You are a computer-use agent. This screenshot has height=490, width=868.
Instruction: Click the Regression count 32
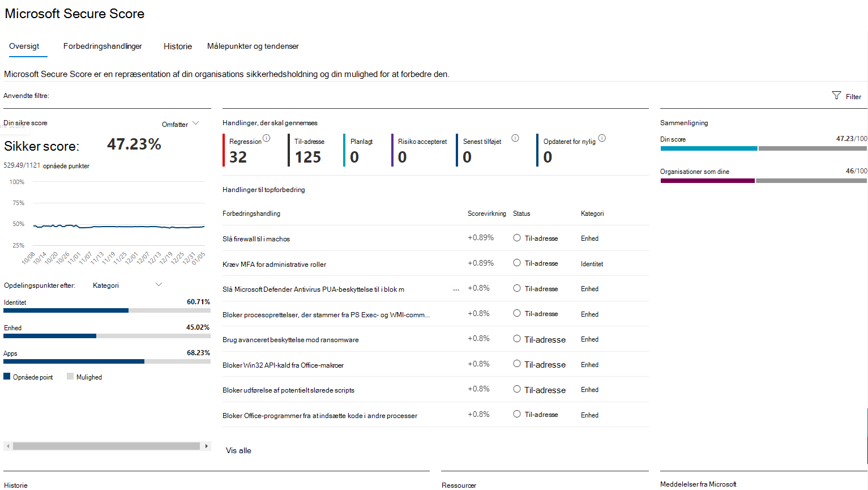click(x=238, y=157)
